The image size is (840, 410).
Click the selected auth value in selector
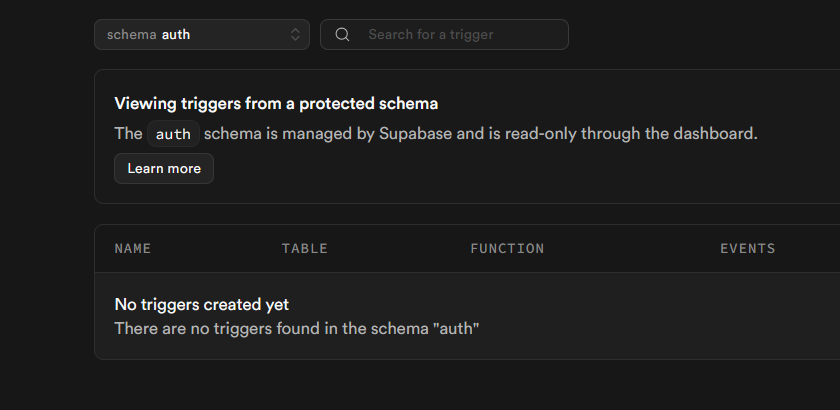click(x=176, y=35)
